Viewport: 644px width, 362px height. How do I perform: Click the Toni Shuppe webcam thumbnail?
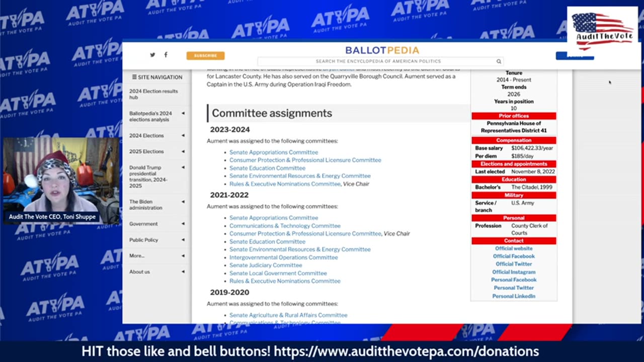61,181
